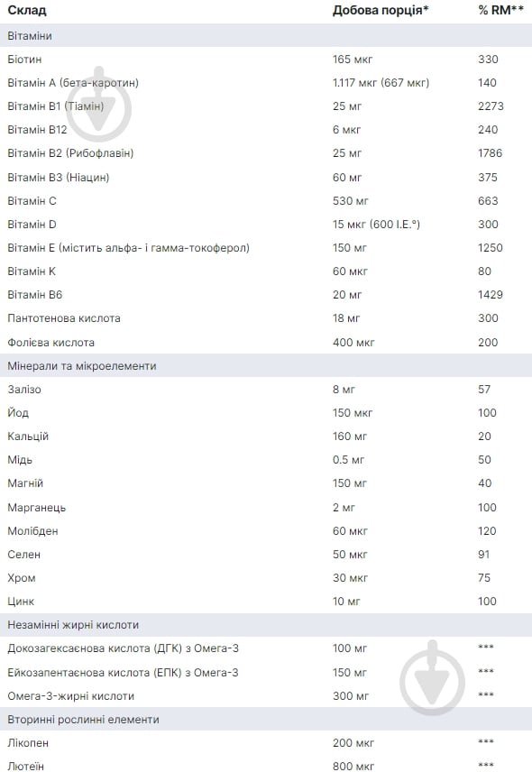Image resolution: width=532 pixels, height=772 pixels.
Task: Select the Вітамін B1 2273 percent value
Action: pos(491,106)
